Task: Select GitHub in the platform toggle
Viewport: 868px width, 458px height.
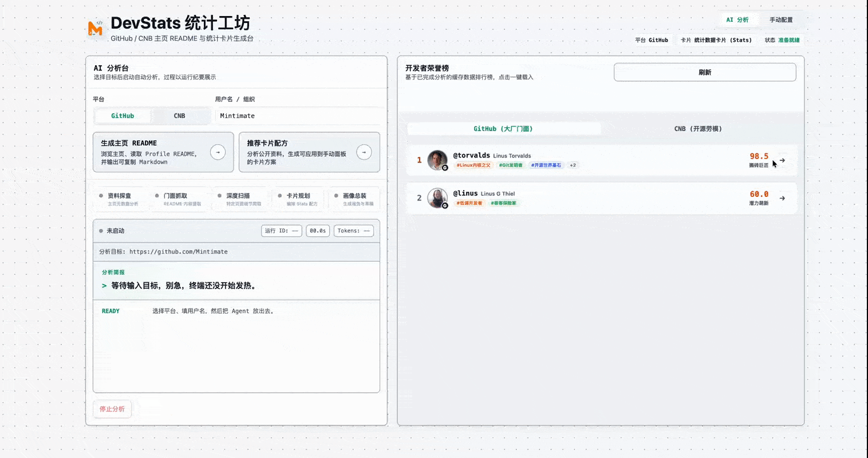Action: coord(123,116)
